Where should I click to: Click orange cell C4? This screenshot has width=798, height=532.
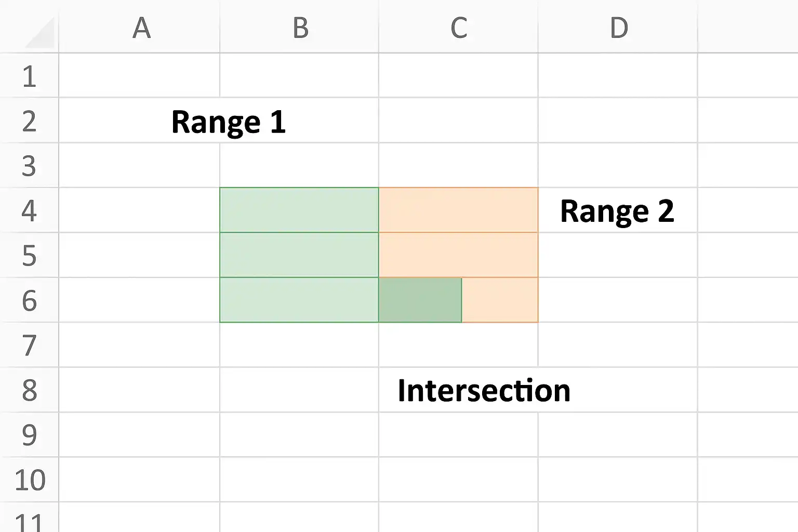459,210
